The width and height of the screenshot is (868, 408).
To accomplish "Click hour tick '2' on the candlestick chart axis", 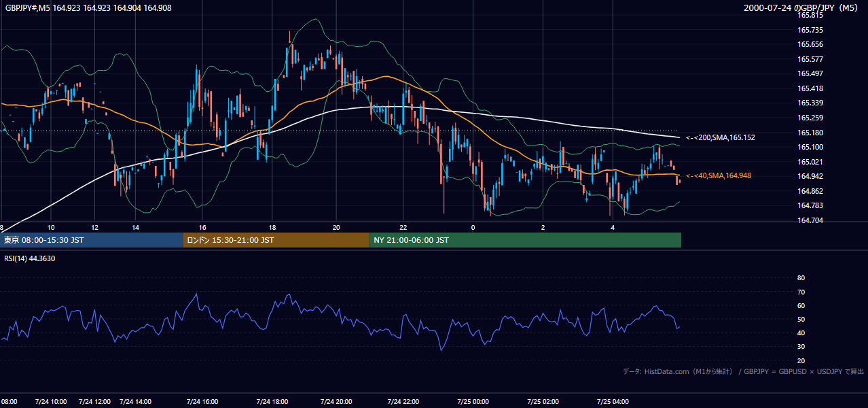I will [543, 227].
